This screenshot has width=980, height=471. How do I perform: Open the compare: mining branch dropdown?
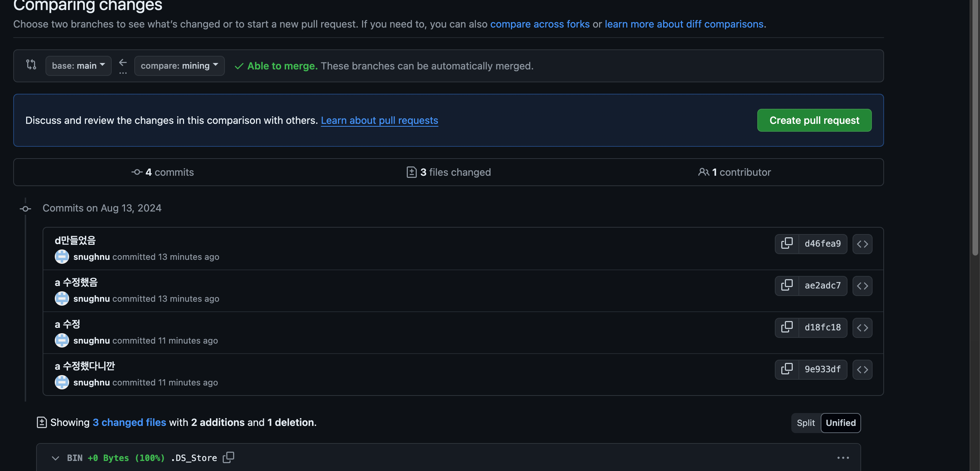tap(179, 65)
